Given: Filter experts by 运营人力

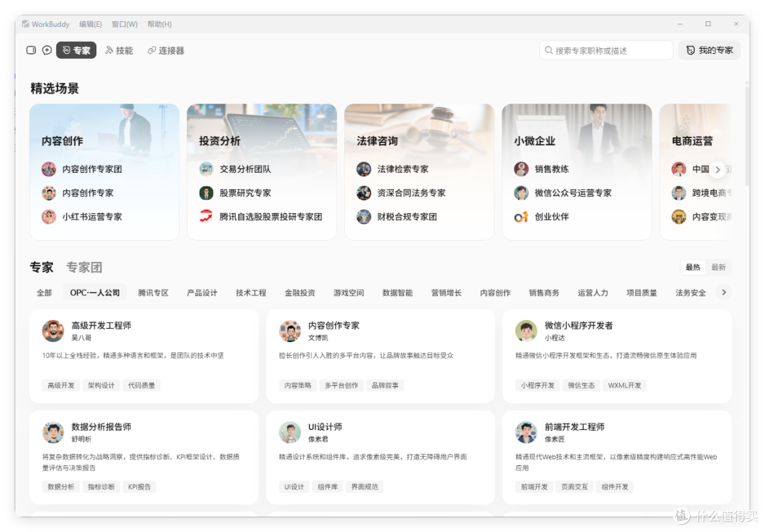Looking at the screenshot, I should pos(593,293).
